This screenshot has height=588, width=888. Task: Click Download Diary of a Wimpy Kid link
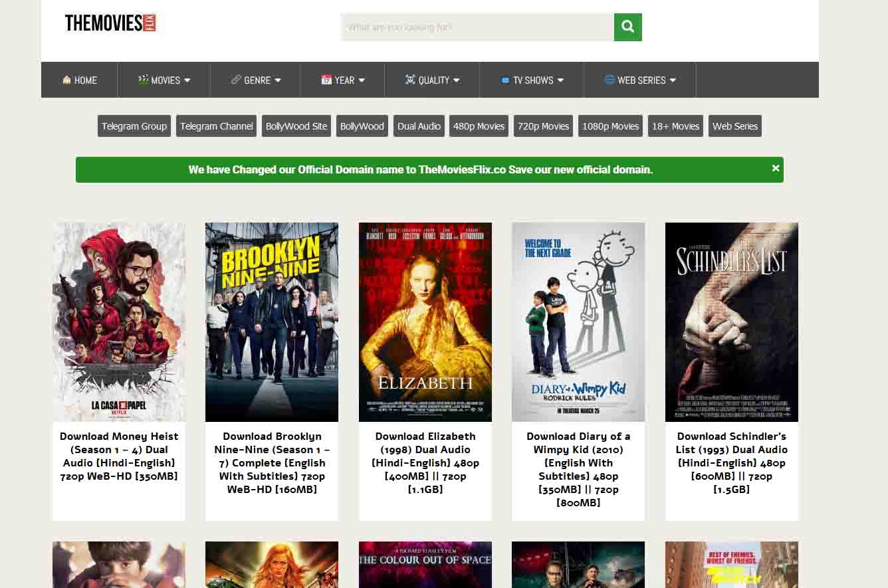(578, 470)
